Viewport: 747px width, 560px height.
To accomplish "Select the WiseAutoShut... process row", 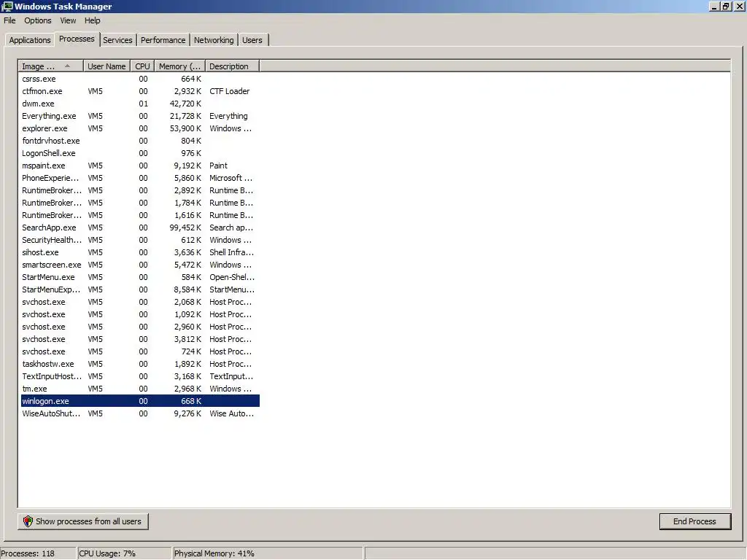I will point(140,413).
